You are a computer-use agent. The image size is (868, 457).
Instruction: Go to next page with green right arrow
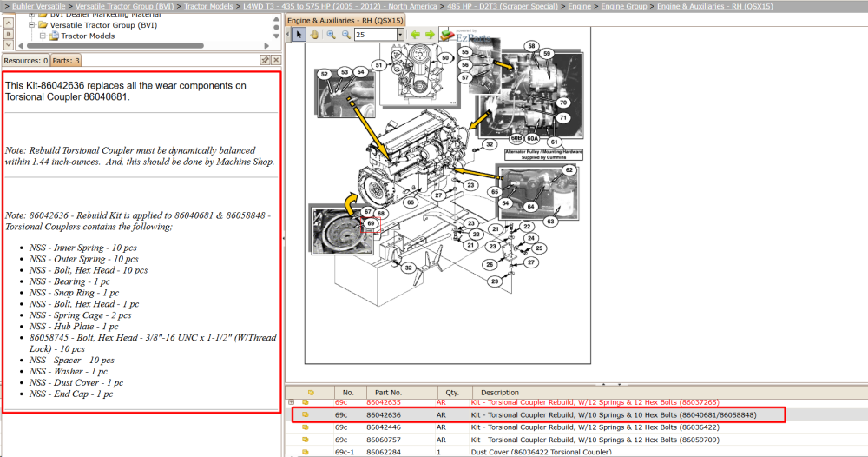point(430,35)
